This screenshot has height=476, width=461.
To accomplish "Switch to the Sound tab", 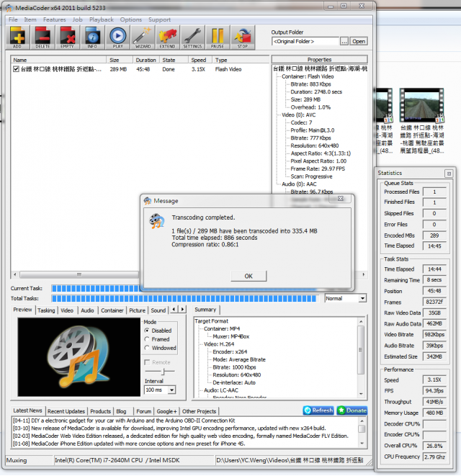I will 158,310.
